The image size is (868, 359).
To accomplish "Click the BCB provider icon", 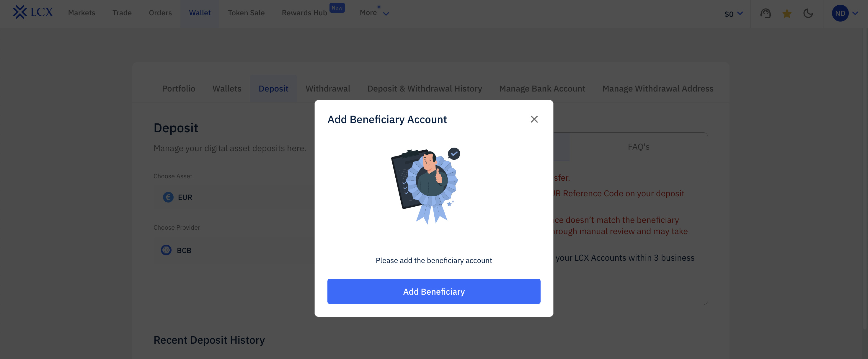I will pos(166,250).
